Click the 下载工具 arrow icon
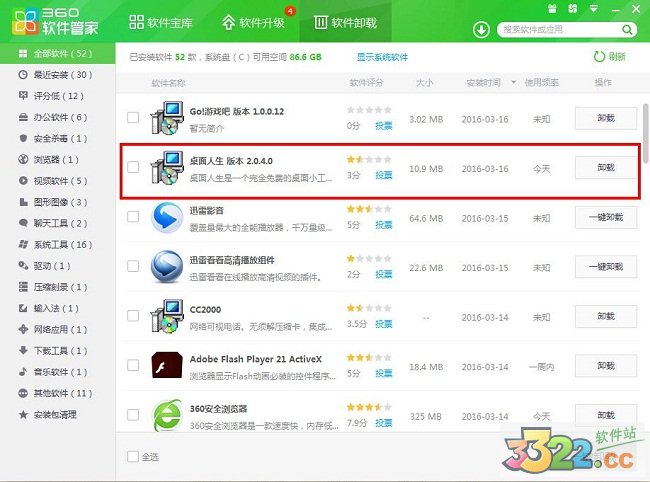The image size is (650, 482). (23, 350)
